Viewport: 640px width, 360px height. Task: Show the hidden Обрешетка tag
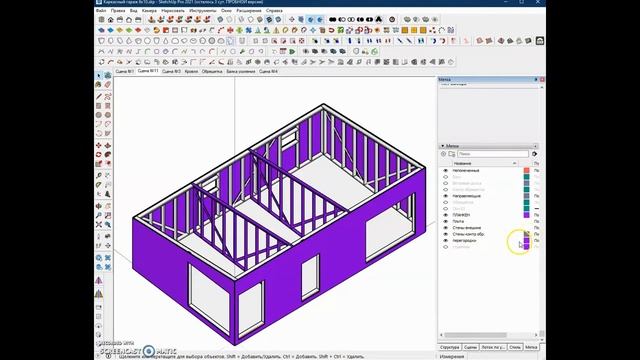445,202
